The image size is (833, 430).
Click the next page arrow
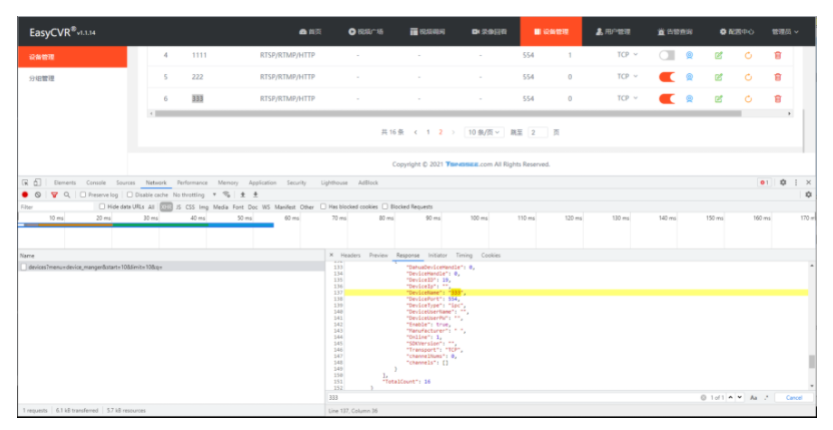[453, 132]
